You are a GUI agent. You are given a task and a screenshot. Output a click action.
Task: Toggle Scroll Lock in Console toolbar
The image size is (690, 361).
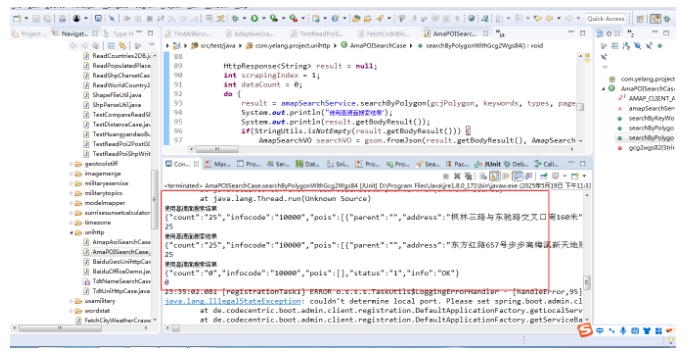[495, 176]
